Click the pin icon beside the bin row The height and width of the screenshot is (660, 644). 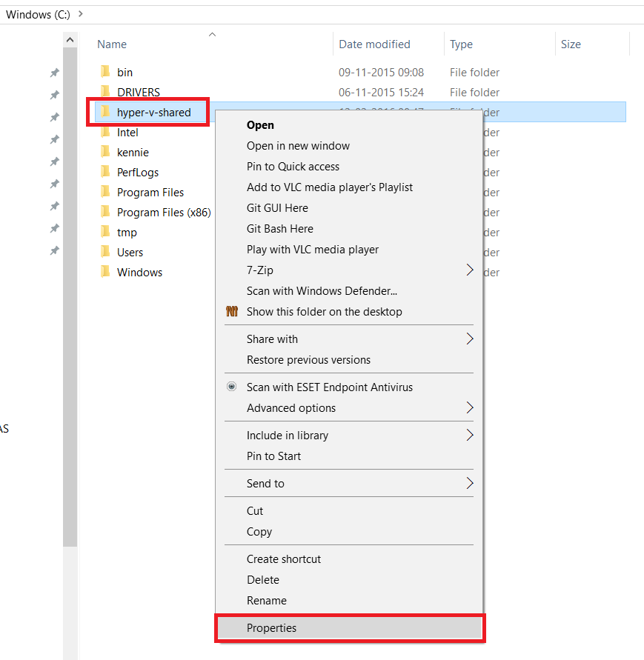54,73
